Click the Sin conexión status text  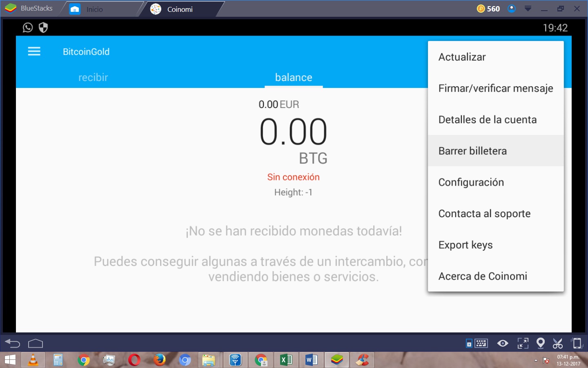coord(294,177)
